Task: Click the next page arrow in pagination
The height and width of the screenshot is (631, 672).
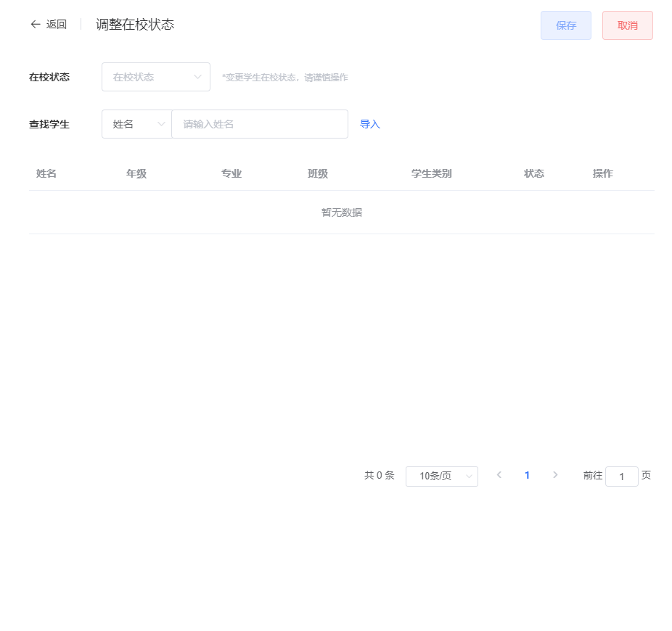Action: click(555, 475)
